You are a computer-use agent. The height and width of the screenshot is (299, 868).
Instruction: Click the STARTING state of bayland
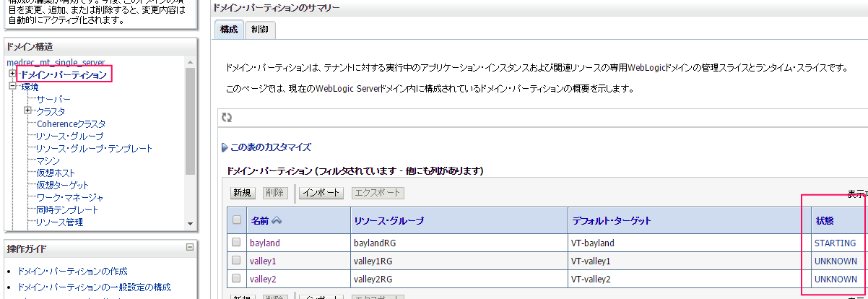[x=835, y=243]
